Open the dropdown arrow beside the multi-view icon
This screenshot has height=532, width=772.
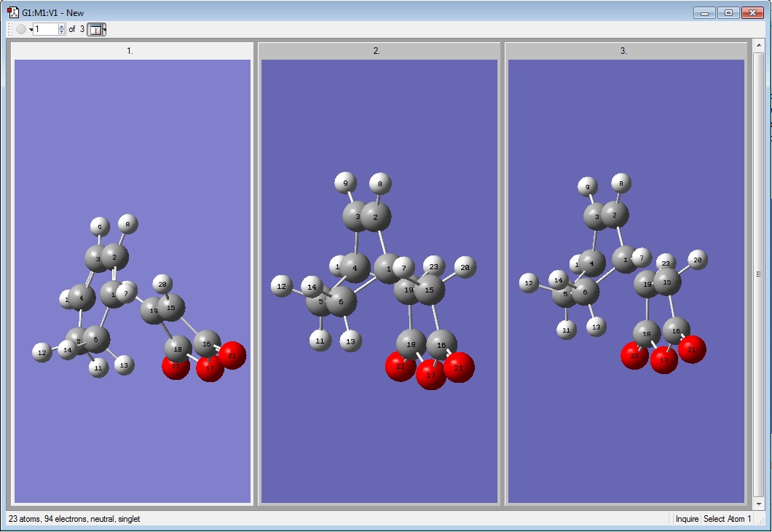pos(104,30)
